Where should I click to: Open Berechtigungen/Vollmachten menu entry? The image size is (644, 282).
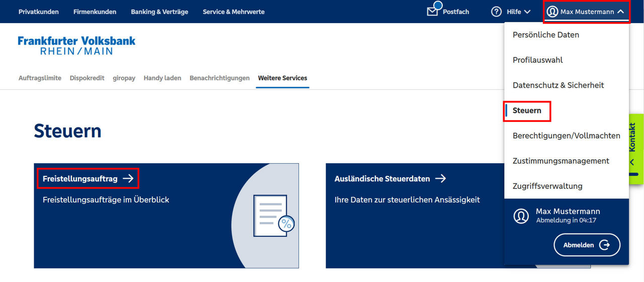point(567,135)
